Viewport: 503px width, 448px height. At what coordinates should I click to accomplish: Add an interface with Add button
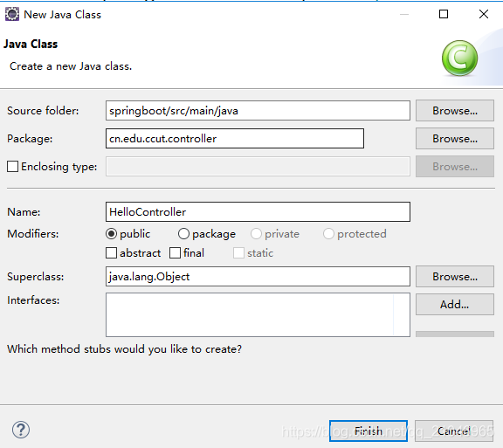point(455,304)
